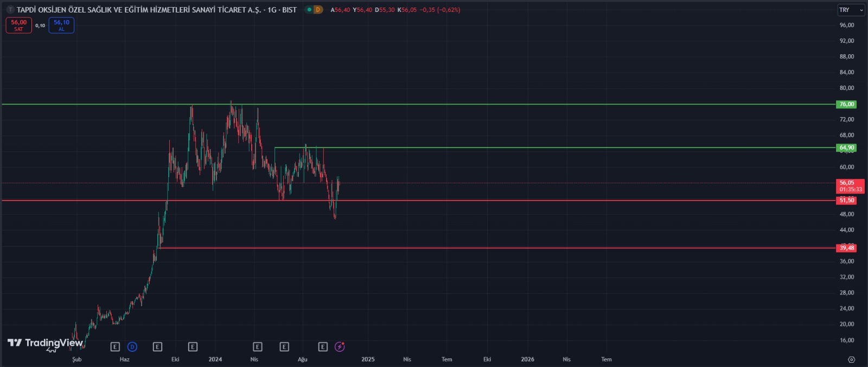
Task: Click the Şub time axis label
Action: point(77,359)
